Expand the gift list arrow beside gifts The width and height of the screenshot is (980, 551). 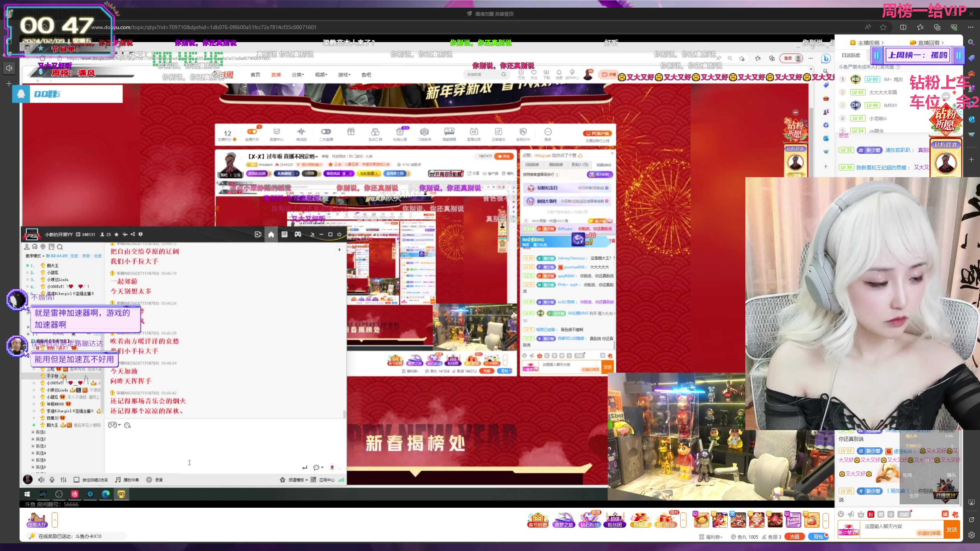(826, 520)
